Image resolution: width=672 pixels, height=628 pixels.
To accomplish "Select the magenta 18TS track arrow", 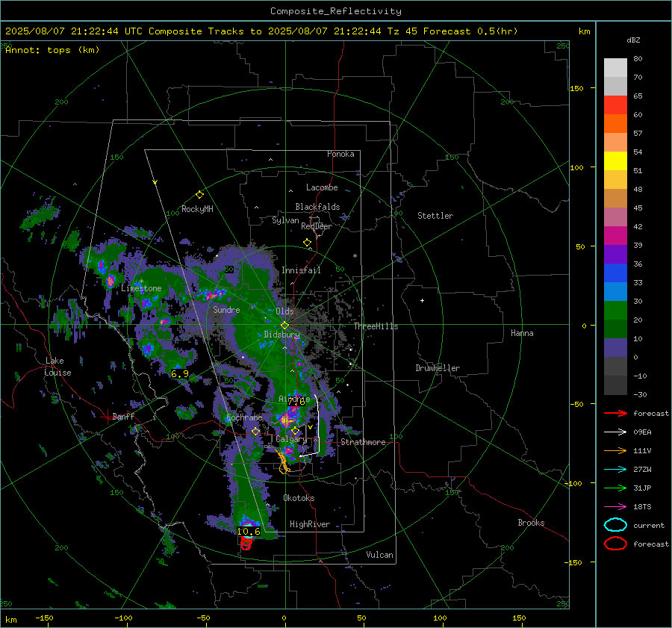I will (x=615, y=507).
